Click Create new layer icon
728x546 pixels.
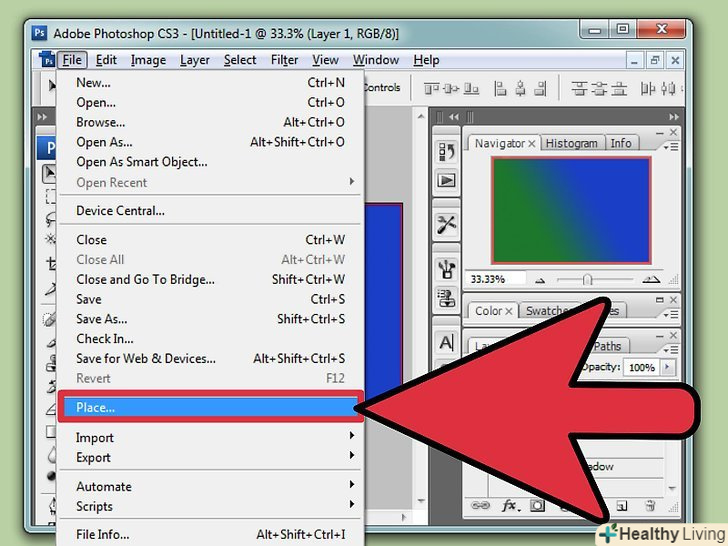[x=622, y=506]
